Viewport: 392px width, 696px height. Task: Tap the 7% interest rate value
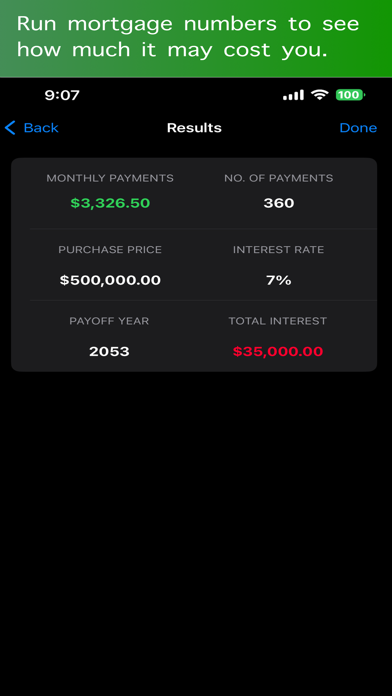tap(279, 281)
